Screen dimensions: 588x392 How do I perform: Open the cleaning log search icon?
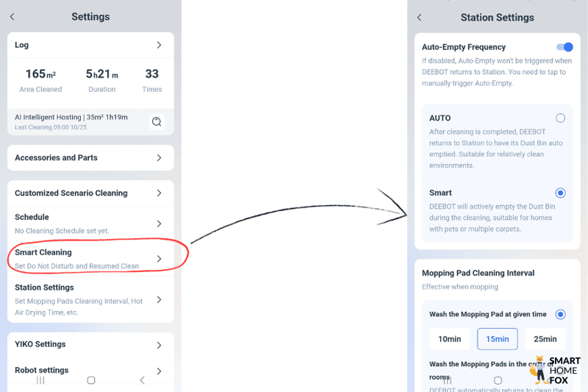tap(157, 122)
